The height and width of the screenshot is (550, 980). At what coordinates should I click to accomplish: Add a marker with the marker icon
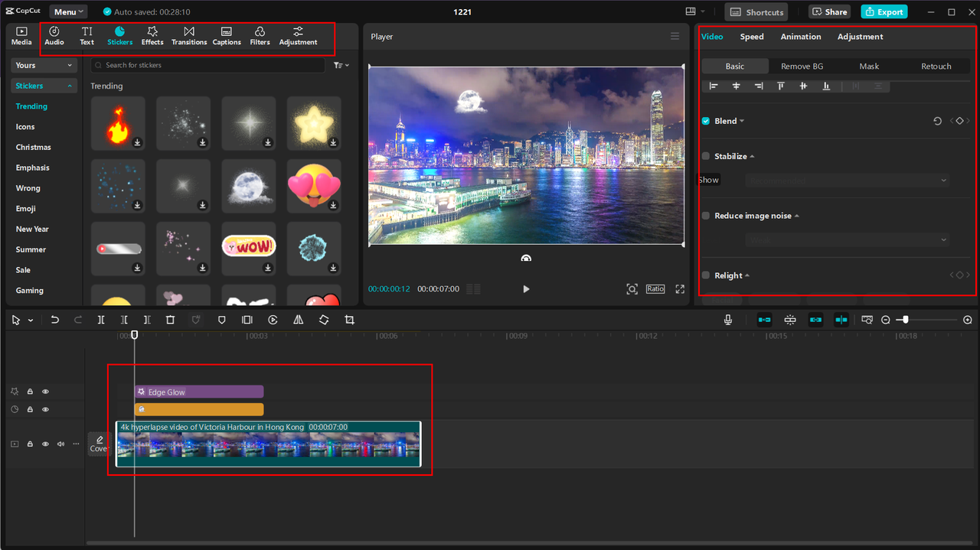pos(222,320)
